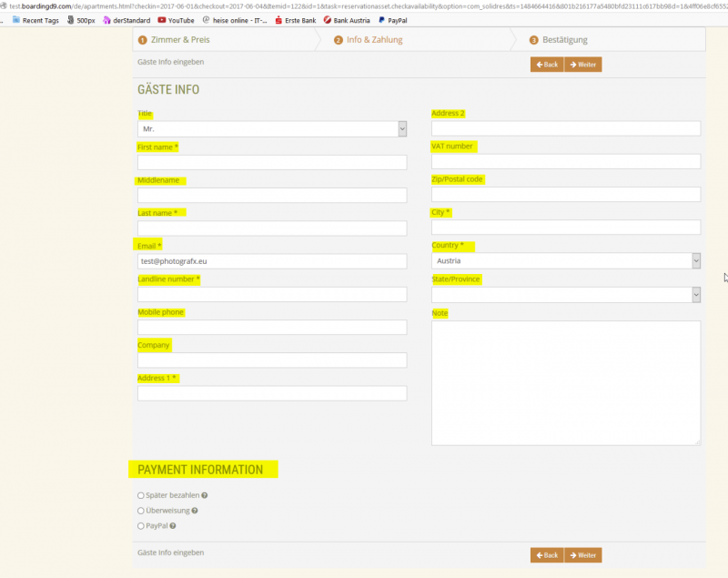Expand the Country dropdown showing Austria
728x578 pixels.
point(565,261)
